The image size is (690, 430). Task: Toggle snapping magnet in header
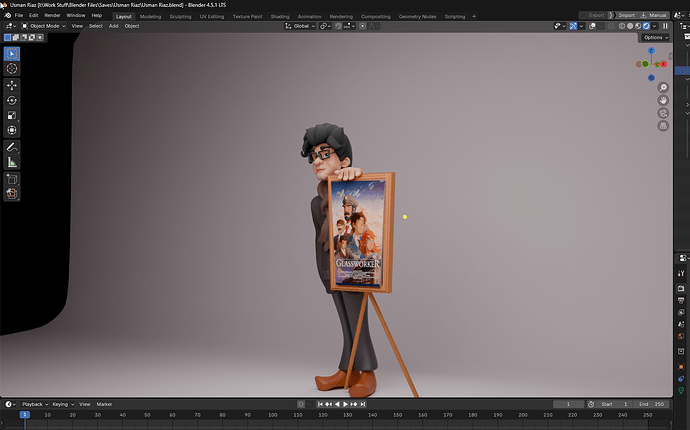[x=338, y=26]
